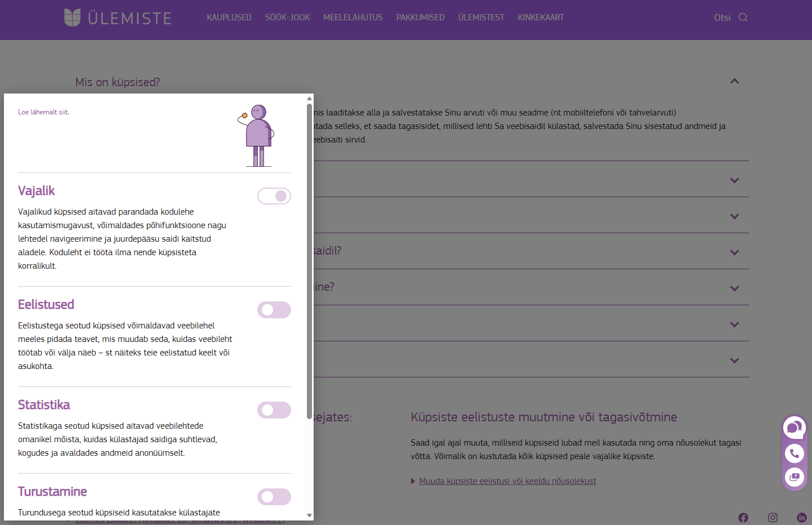Open the chat bubbles widget icon

[x=795, y=428]
